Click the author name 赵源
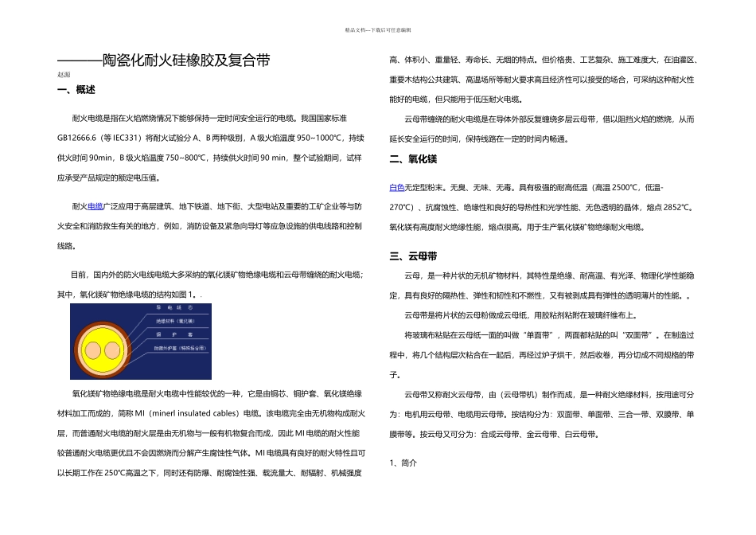This screenshot has height=535, width=756. (64, 75)
